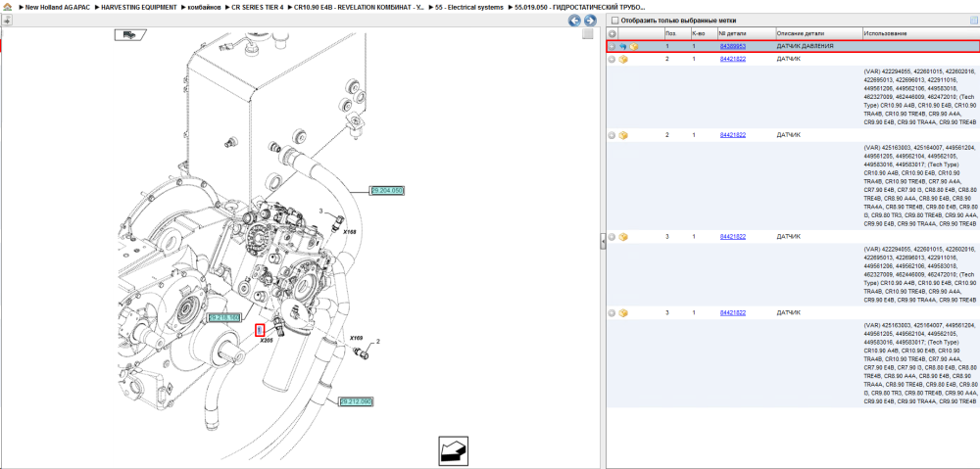Sort by the Использование column header

tap(919, 33)
